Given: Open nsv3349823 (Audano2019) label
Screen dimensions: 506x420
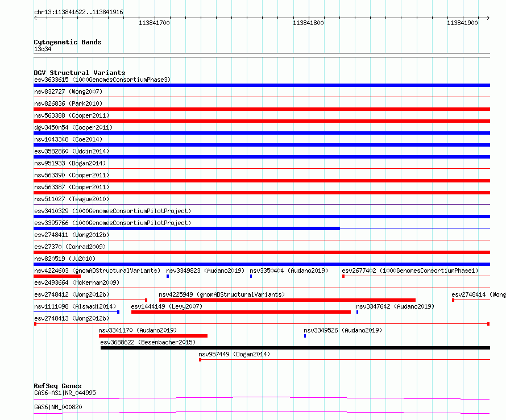Looking at the screenshot, I should point(205,271).
